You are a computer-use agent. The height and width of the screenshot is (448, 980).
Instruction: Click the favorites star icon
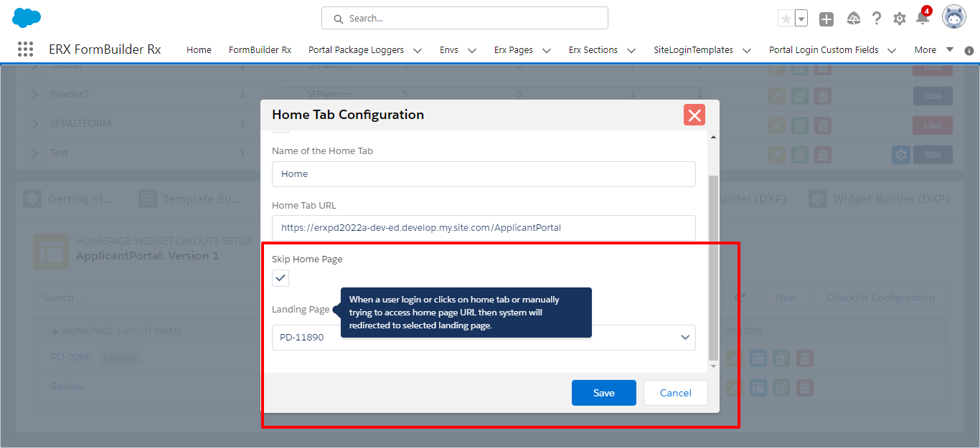[786, 19]
